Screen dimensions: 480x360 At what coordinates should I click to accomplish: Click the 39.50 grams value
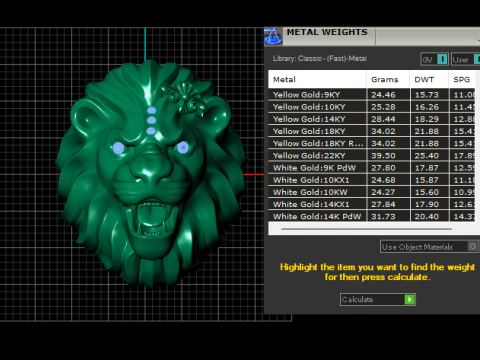pyautogui.click(x=383, y=156)
